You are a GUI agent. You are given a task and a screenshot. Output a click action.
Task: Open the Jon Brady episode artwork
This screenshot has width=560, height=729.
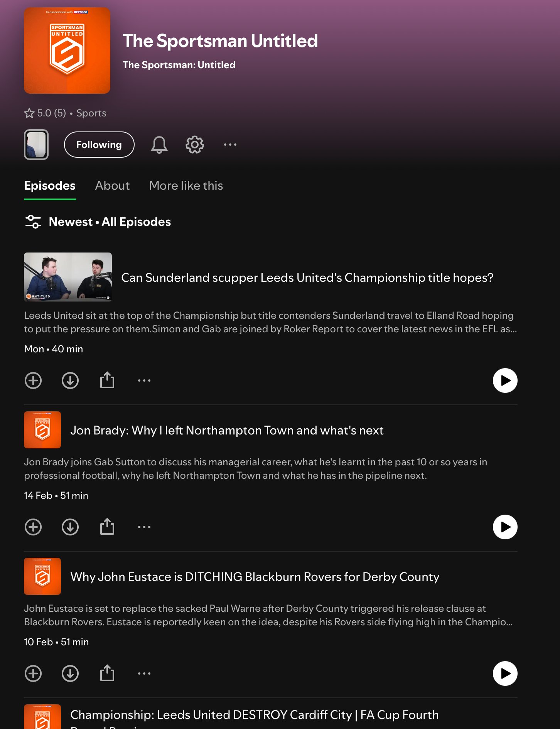[x=42, y=430]
